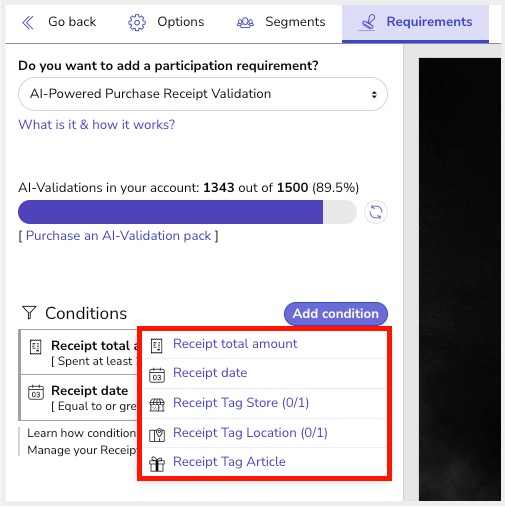Open the participation requirement dropdown
This screenshot has width=505, height=507.
point(203,94)
